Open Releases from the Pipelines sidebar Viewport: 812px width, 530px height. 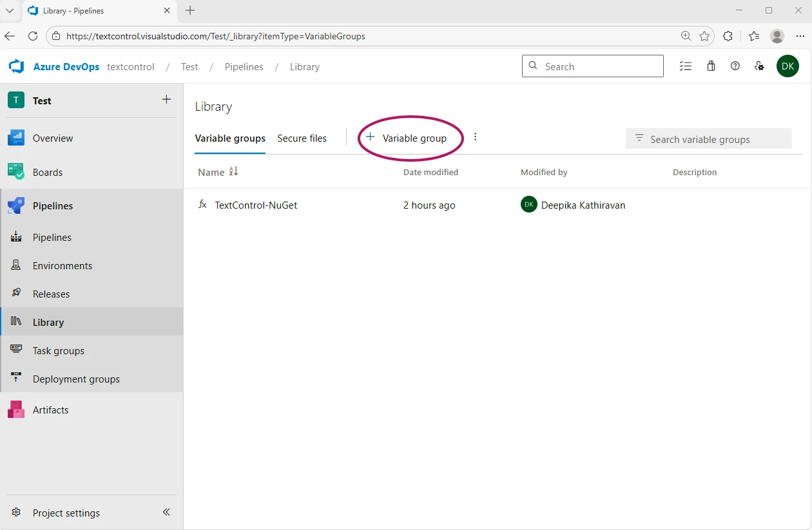[15, 294]
